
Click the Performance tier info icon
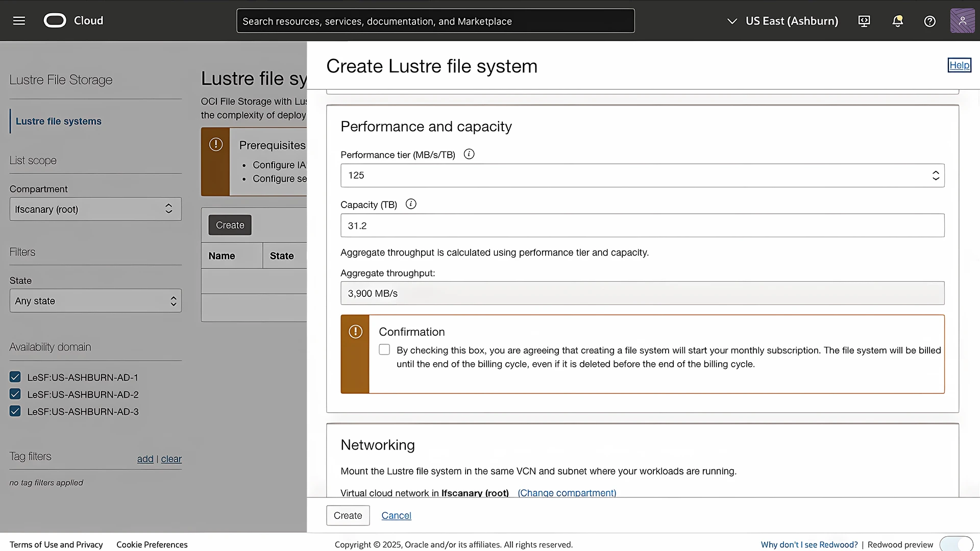(469, 154)
